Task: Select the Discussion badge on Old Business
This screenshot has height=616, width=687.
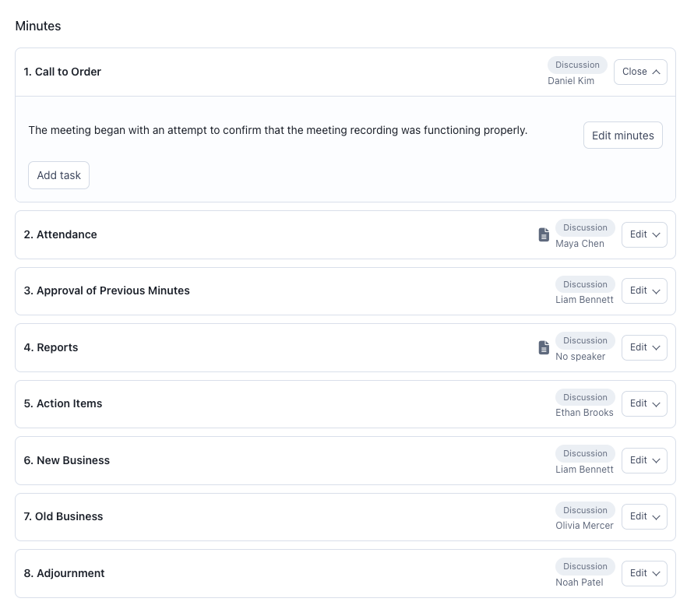Action: click(585, 510)
